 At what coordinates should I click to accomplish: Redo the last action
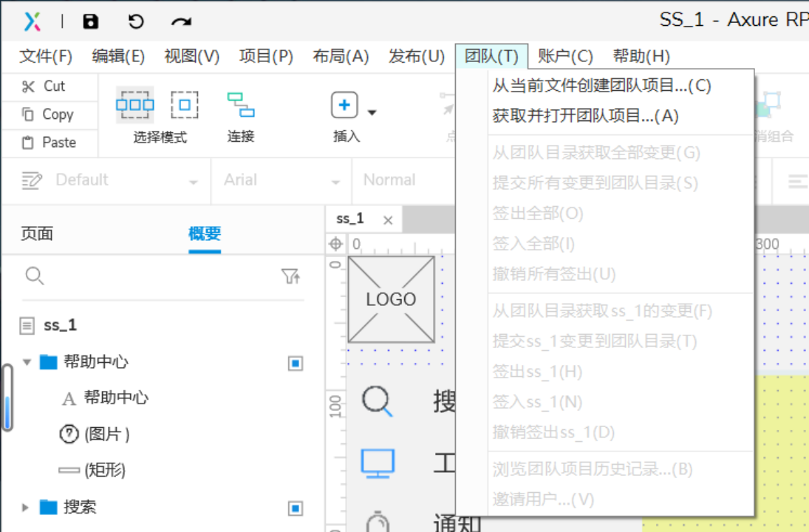[x=181, y=21]
